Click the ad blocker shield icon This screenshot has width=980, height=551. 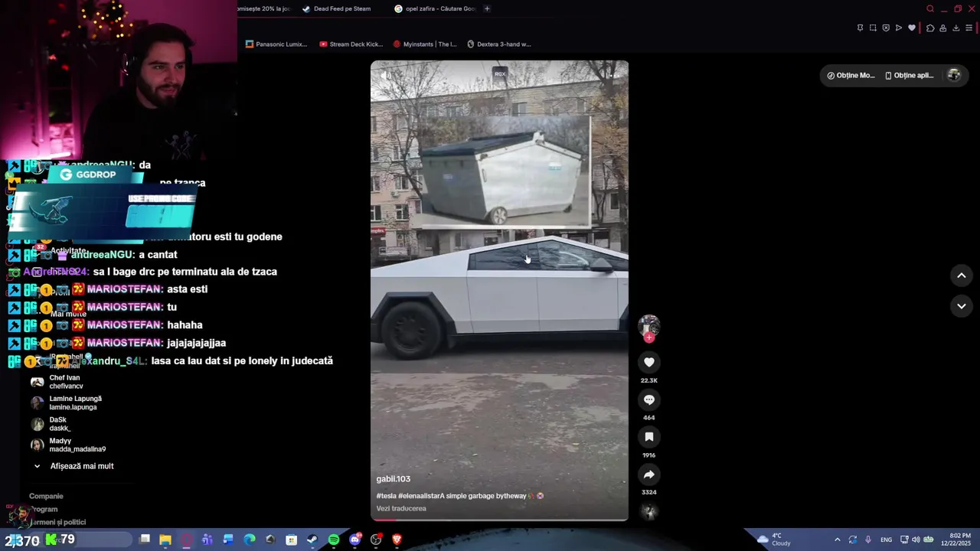point(886,28)
